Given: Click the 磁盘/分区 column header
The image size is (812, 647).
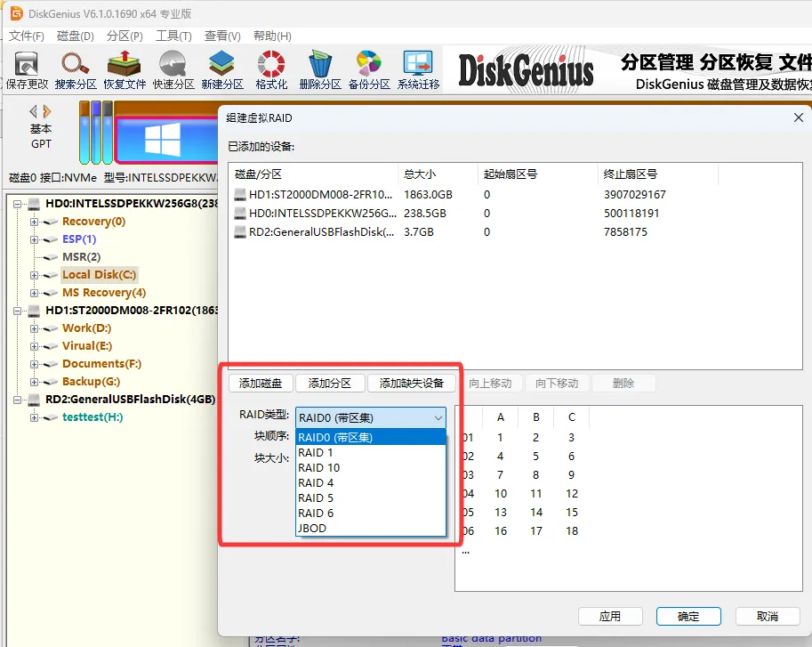Looking at the screenshot, I should (313, 174).
